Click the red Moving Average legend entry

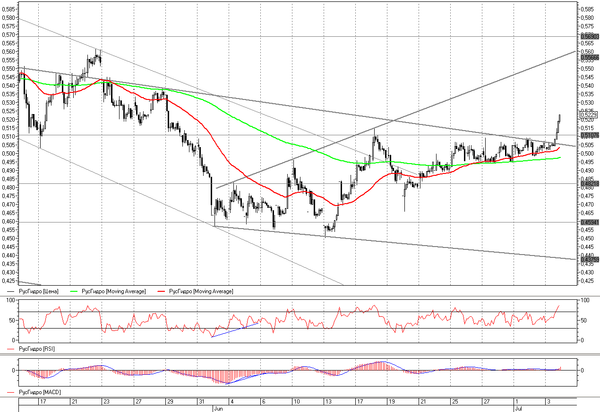click(195, 291)
